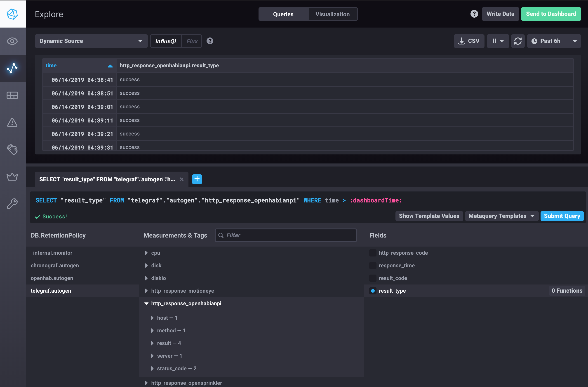Open Dashboards from the sidebar
Viewport: 588px width, 387px height.
12,96
